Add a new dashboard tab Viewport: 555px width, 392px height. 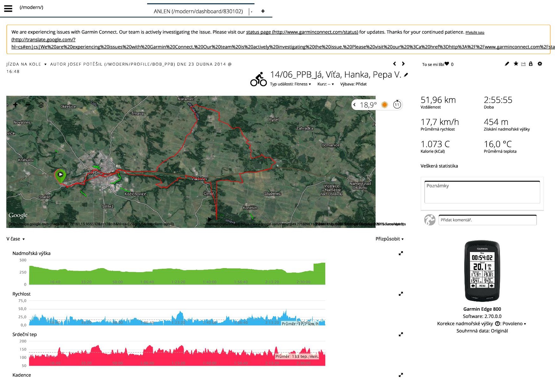click(x=263, y=11)
